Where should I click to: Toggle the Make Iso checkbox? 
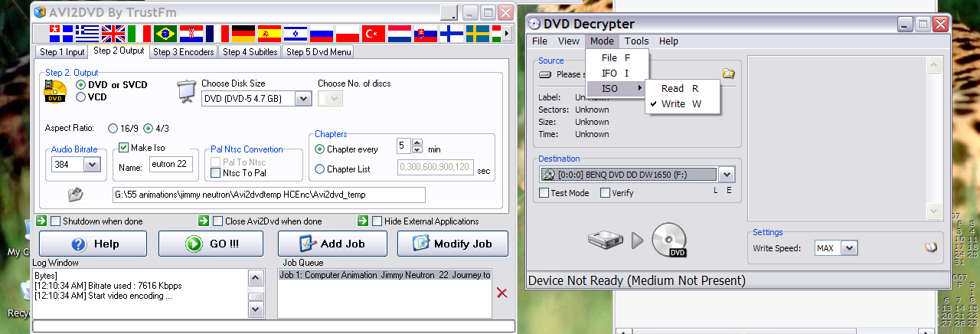coord(124,148)
